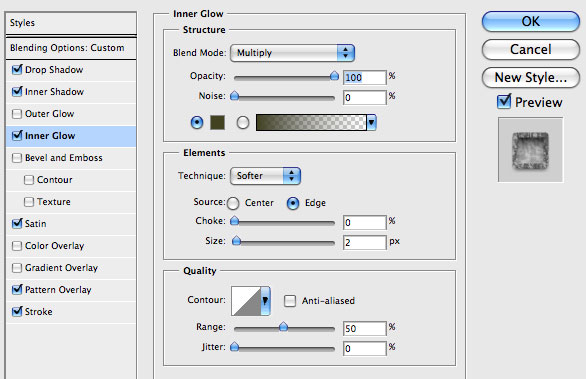
Task: Click the Noise slider handle
Action: point(234,96)
